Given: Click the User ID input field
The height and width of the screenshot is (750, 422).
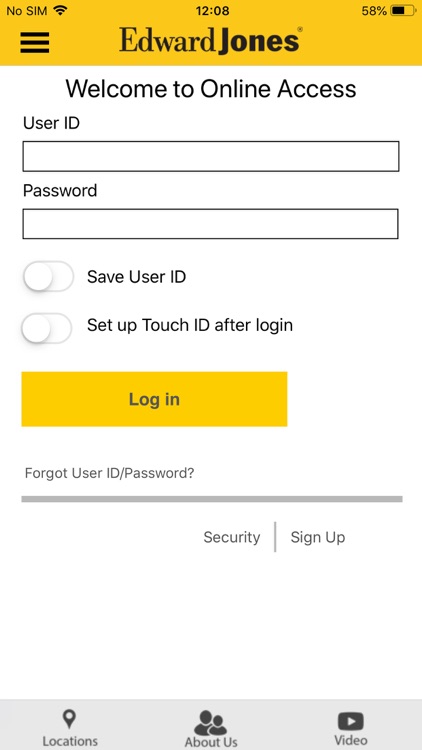Looking at the screenshot, I should (211, 156).
